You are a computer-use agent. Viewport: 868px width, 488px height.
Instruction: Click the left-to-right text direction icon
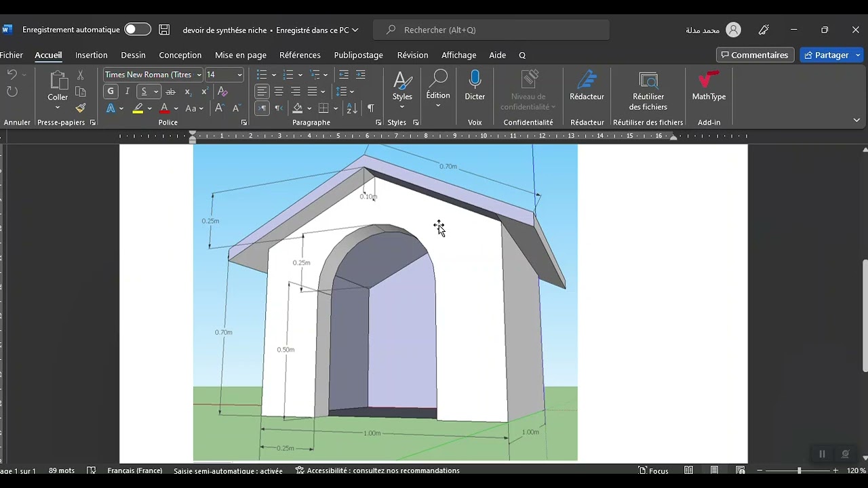click(x=262, y=108)
